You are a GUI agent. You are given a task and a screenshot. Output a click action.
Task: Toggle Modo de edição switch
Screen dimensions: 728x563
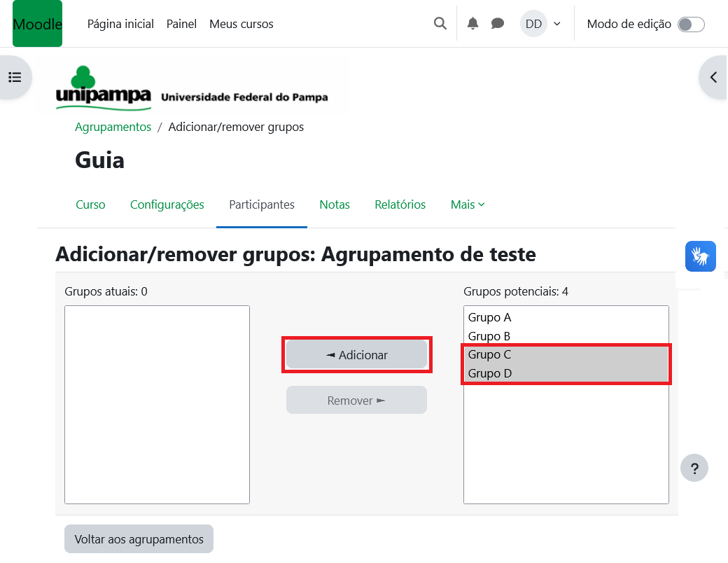tap(690, 25)
